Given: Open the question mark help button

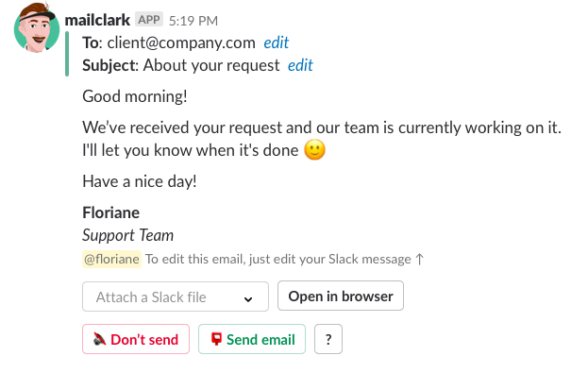Looking at the screenshot, I should click(328, 339).
